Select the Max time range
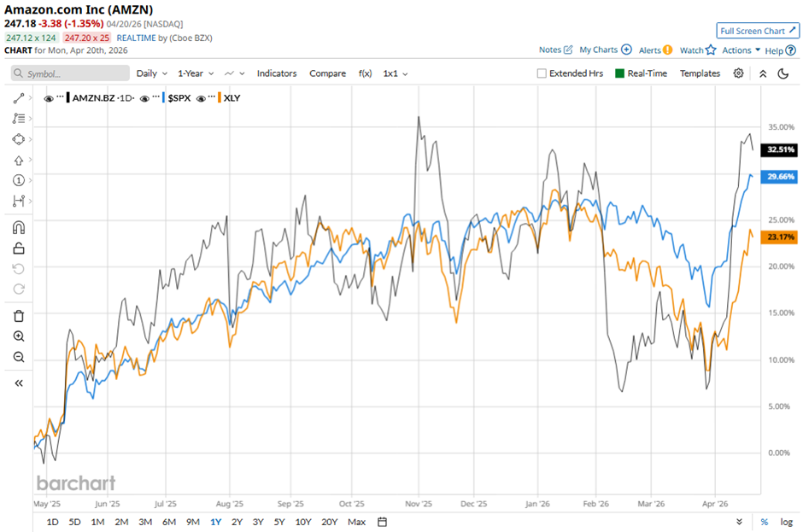The image size is (803, 532). [x=356, y=522]
